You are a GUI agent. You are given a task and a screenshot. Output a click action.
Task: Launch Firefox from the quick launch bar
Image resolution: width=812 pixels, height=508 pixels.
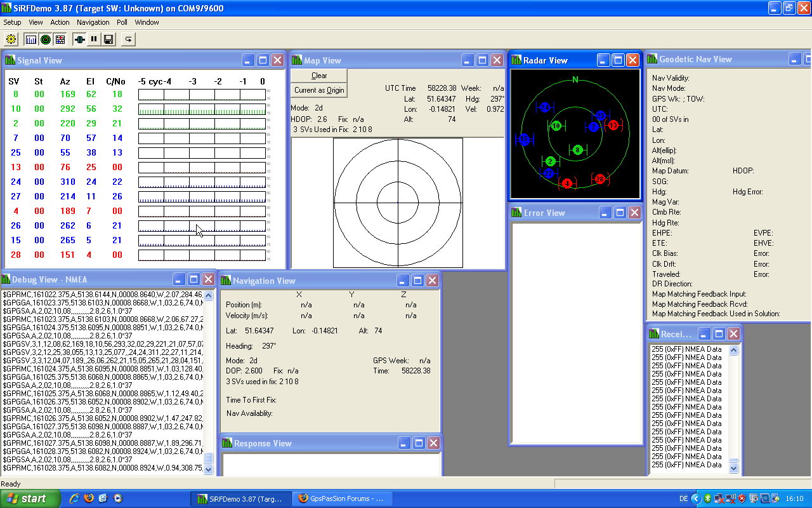click(88, 498)
